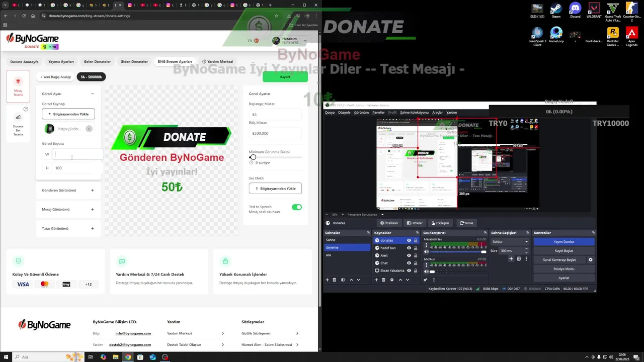This screenshot has width=644, height=362.
Task: Click the ByNoGame Donate logo in header
Action: click(32, 41)
